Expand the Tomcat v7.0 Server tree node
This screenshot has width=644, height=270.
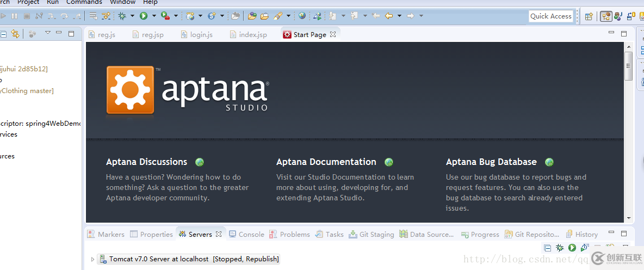tap(92, 259)
